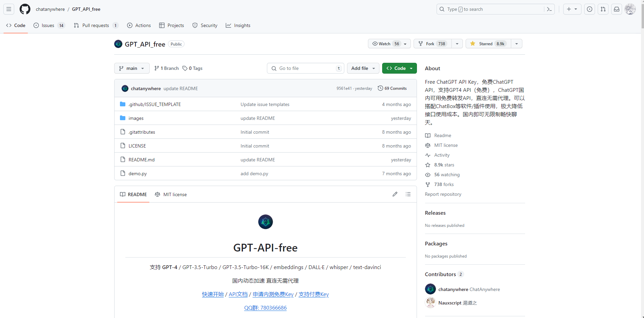644x318 pixels.
Task: Click the Watch button
Action: 389,44
